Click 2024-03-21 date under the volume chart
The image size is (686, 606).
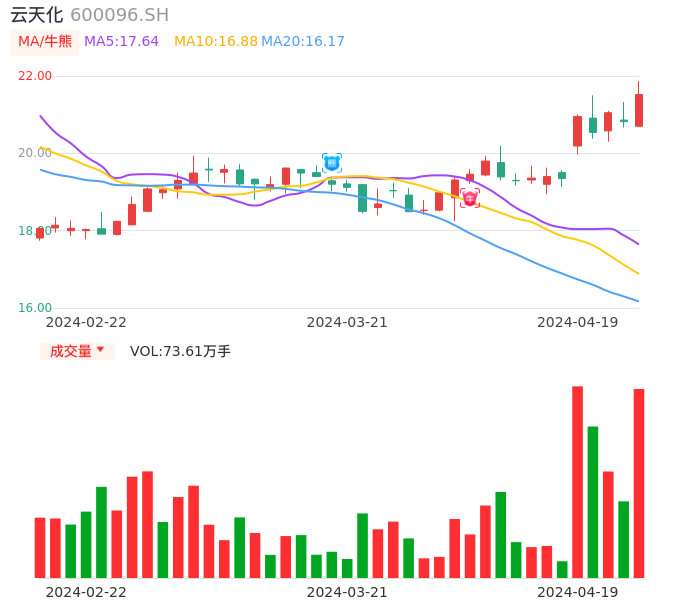pyautogui.click(x=347, y=592)
